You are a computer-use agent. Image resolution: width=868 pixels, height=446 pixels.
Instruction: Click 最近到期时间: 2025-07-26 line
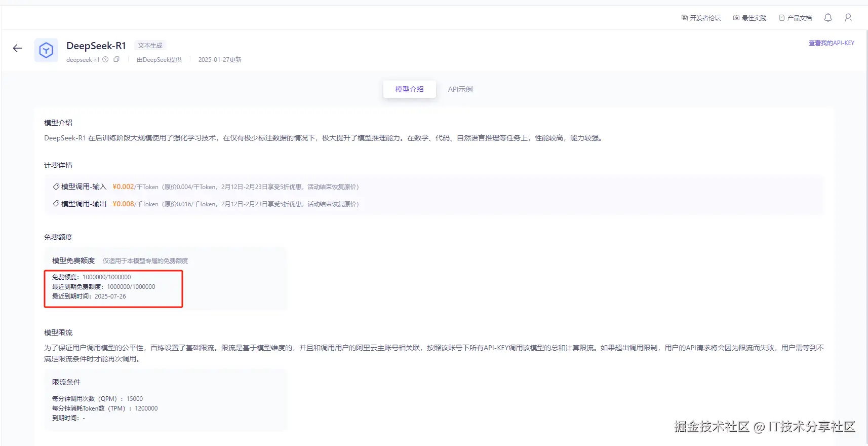tap(89, 296)
